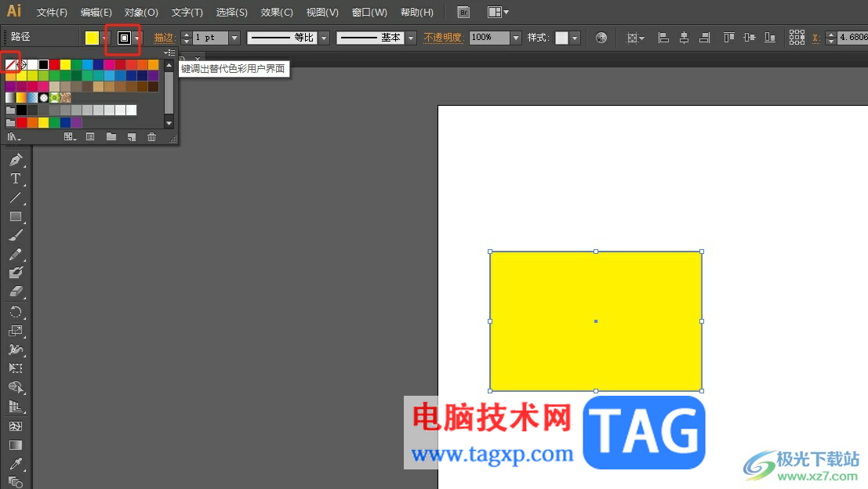Click stroke weight field showing 1 pt

point(210,38)
